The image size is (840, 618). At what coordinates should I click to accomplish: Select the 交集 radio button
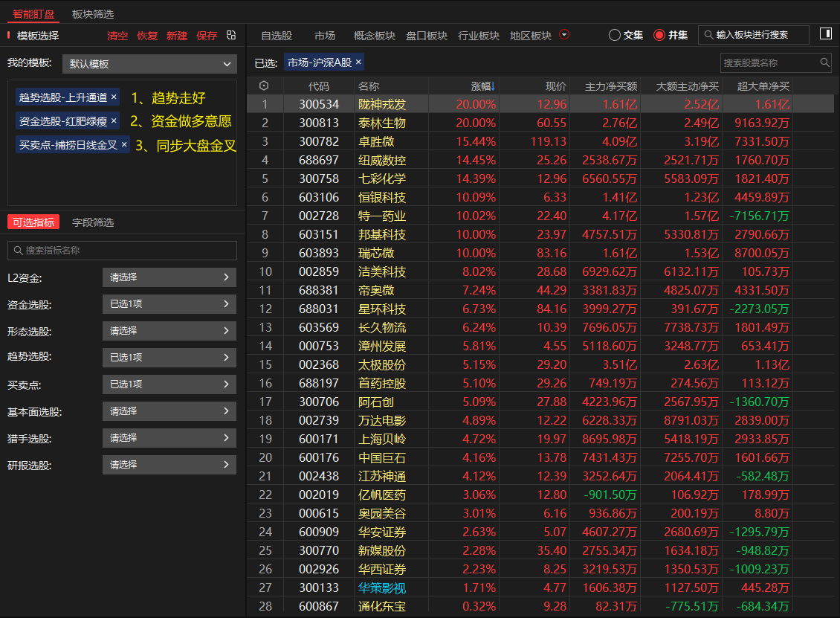(615, 35)
